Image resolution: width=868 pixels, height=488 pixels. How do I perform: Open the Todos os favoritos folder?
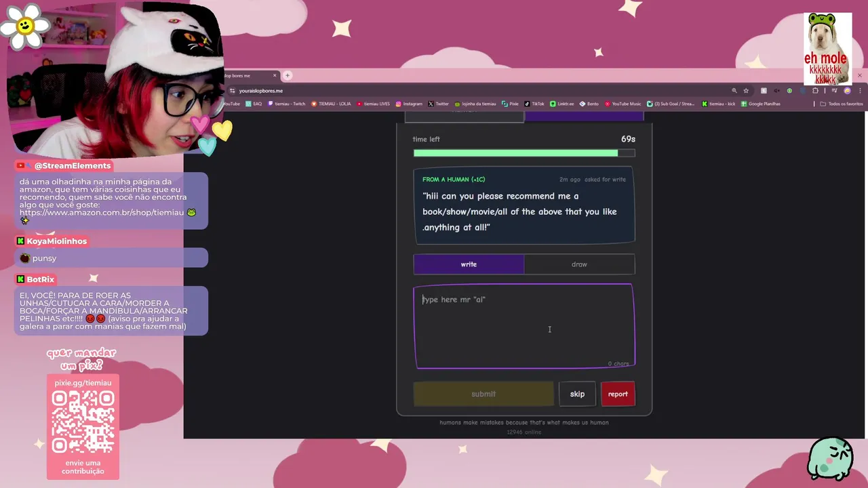coord(842,104)
